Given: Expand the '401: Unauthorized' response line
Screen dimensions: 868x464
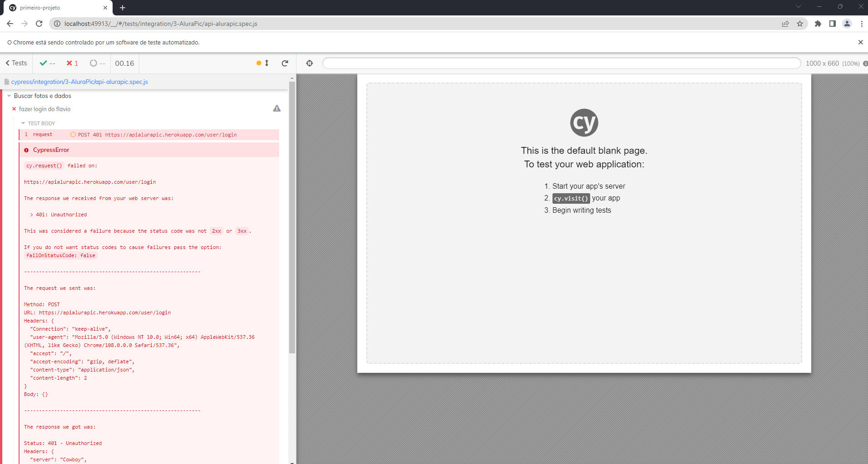Looking at the screenshot, I should click(x=59, y=215).
